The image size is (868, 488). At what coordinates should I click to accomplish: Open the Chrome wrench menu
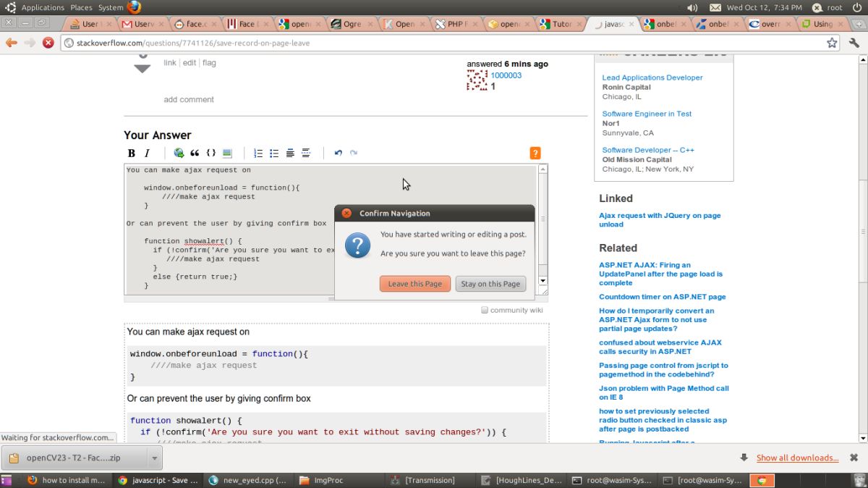click(854, 43)
